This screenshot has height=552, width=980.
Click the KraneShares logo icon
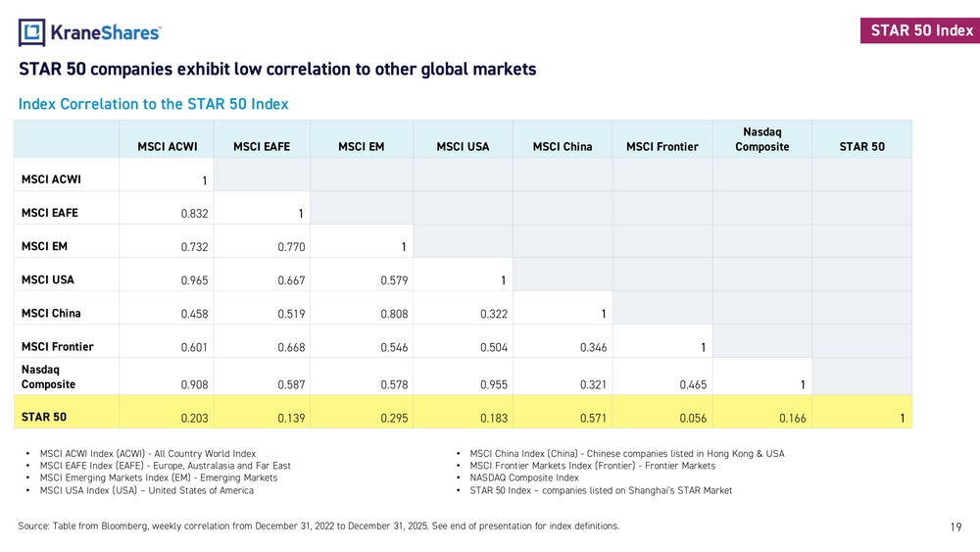pos(32,32)
